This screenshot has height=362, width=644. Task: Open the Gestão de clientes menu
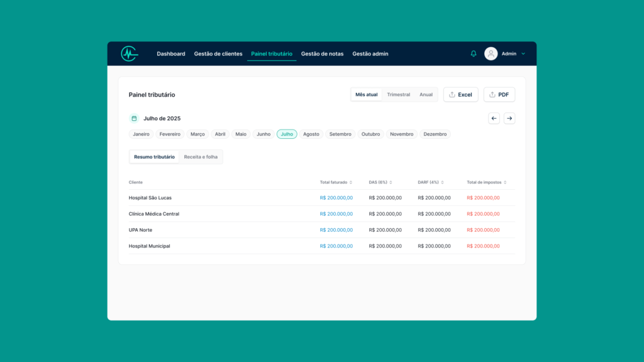pos(218,54)
